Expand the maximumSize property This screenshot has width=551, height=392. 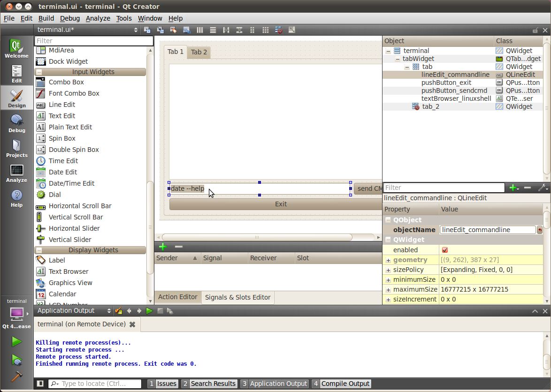(388, 289)
